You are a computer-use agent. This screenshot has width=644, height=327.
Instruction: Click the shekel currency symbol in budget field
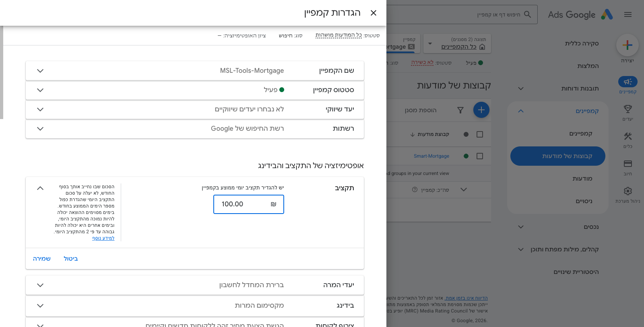coord(274,204)
